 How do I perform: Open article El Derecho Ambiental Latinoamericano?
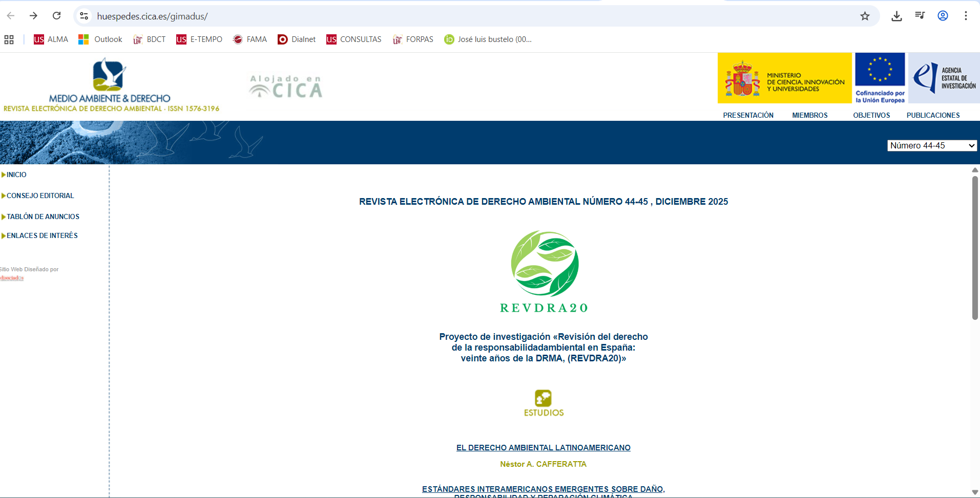click(543, 448)
